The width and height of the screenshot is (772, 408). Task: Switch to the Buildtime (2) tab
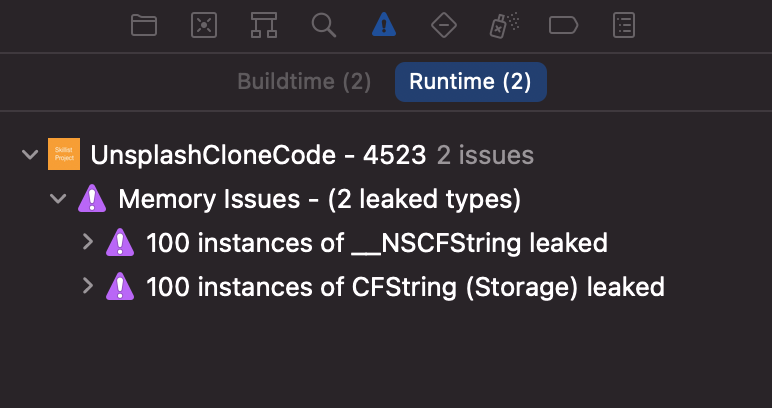(x=304, y=82)
